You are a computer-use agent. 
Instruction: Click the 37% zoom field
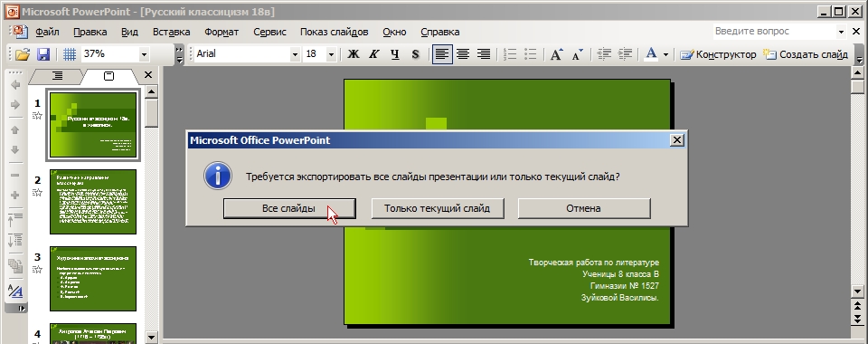click(x=109, y=53)
